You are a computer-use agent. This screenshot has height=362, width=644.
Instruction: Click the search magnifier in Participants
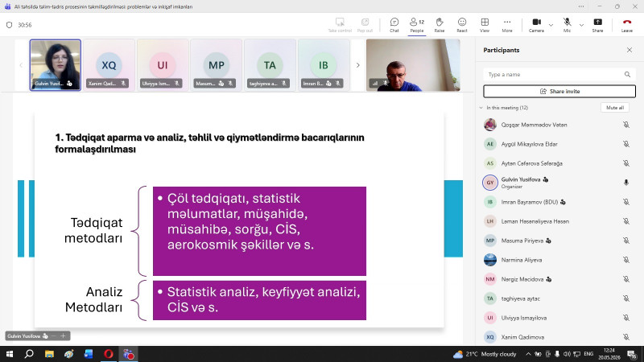627,74
